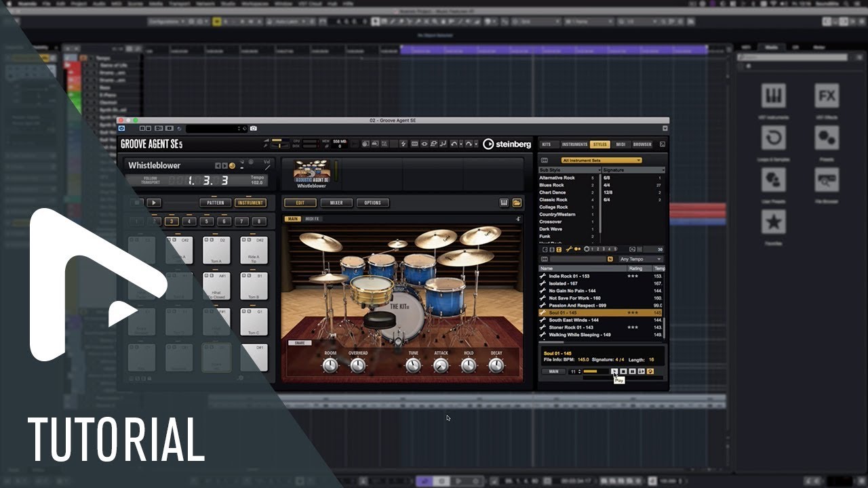The image size is (868, 488).
Task: Click the ROOM knob
Action: tap(330, 365)
